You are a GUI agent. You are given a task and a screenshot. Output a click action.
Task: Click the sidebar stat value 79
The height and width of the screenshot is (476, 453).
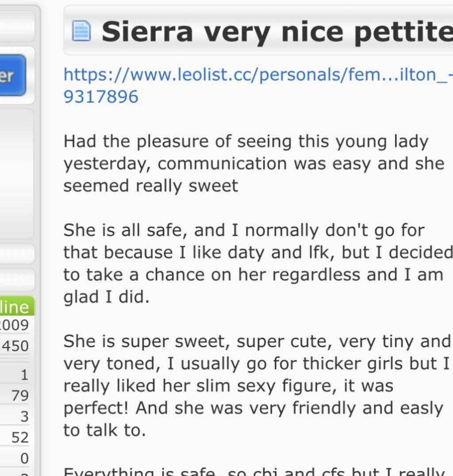[20, 395]
